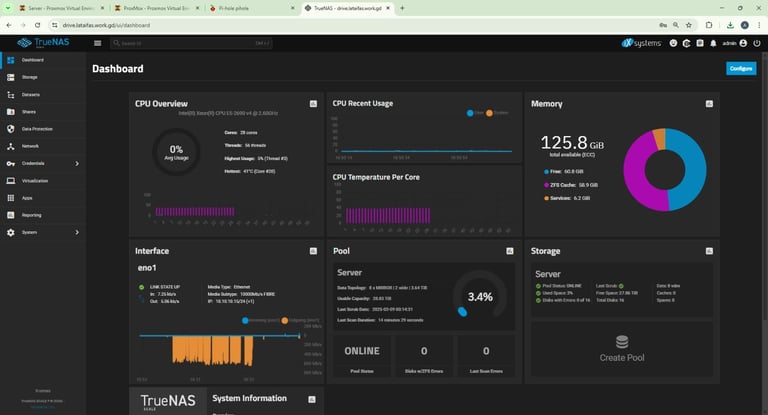Image resolution: width=768 pixels, height=415 pixels.
Task: Click the Free memory blue legend dot
Action: [546, 172]
